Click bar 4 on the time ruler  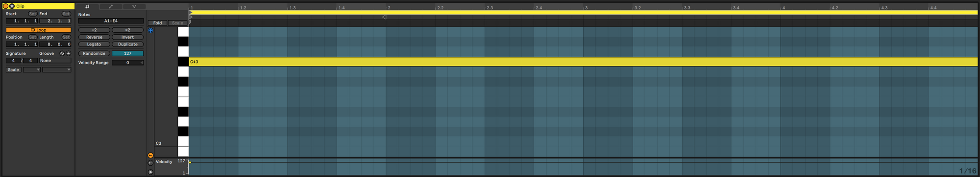[x=784, y=8]
